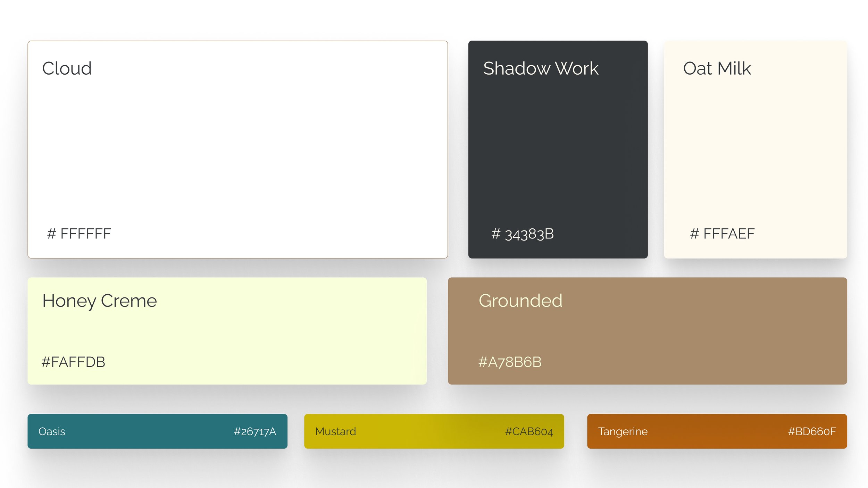The width and height of the screenshot is (868, 488).
Task: Click the # 34383B hex code text
Action: [523, 234]
